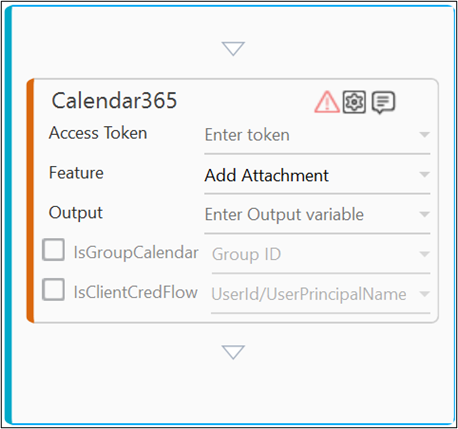Enable the IsGroupCalendar checkbox
The height and width of the screenshot is (429, 458).
click(x=53, y=249)
